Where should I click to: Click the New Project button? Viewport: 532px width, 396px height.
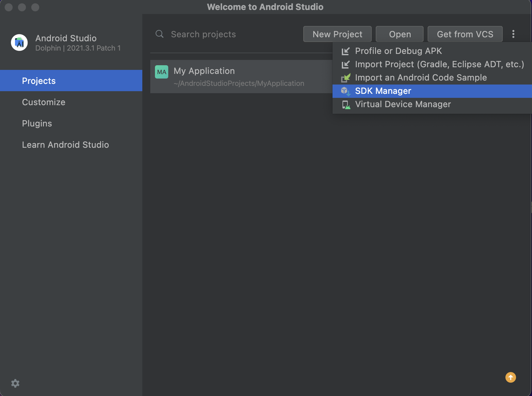click(x=337, y=34)
